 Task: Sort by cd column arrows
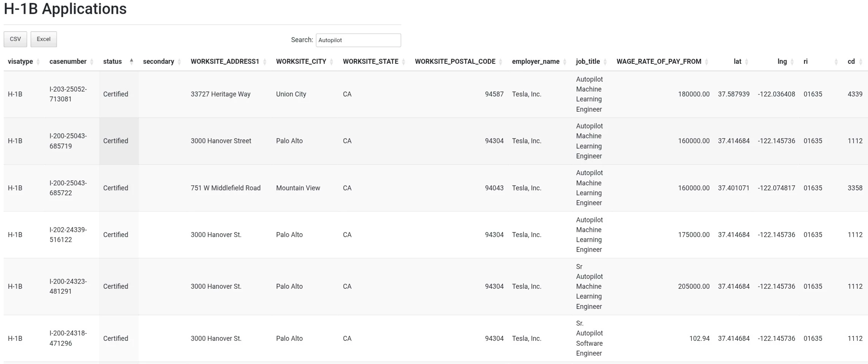point(861,62)
